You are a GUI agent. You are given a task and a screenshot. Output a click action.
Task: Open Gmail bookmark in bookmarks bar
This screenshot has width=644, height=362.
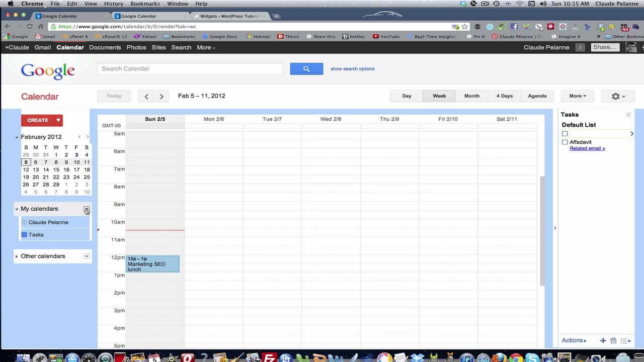(45, 37)
